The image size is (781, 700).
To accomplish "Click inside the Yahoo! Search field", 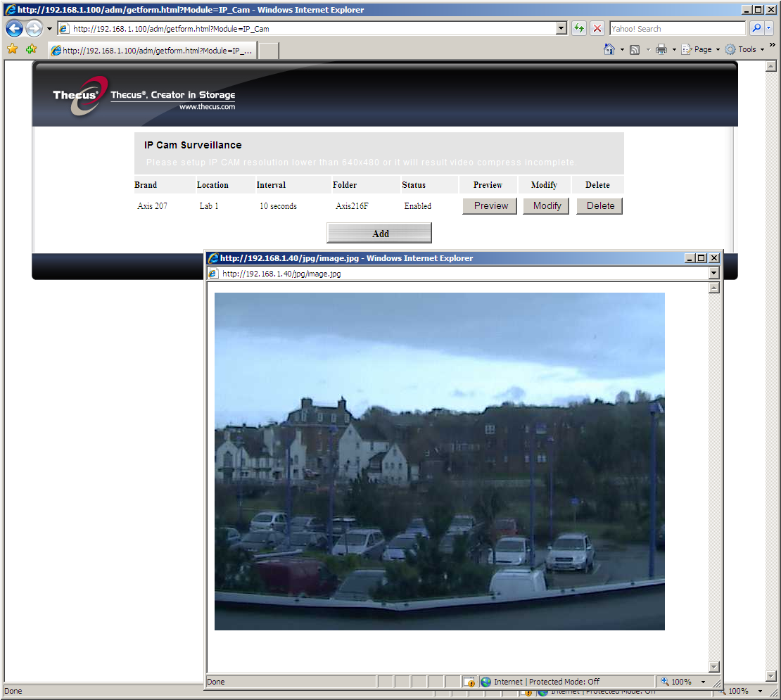I will pyautogui.click(x=677, y=29).
